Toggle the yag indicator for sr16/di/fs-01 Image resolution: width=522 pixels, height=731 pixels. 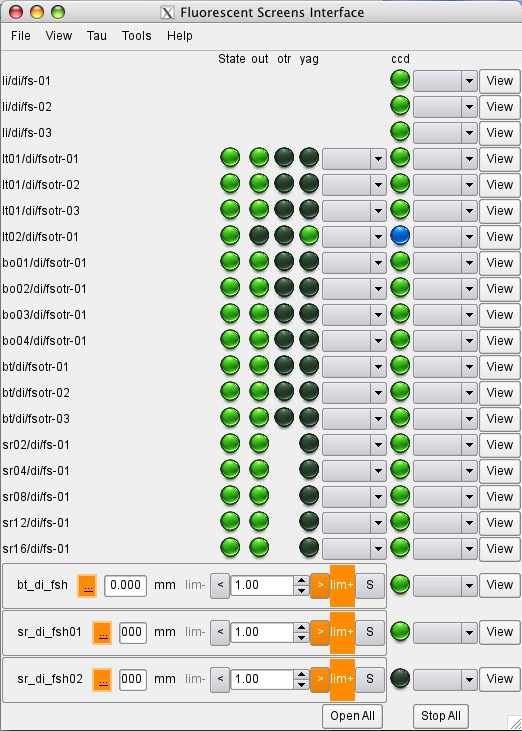309,548
